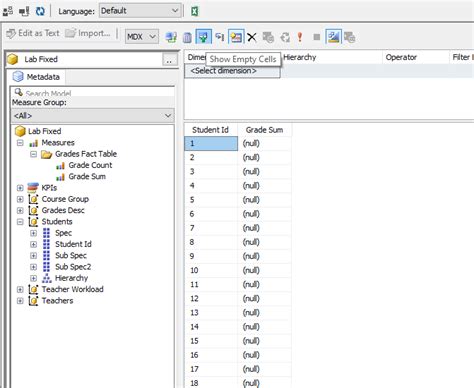Collapse the Grades Fact Table folder

click(x=33, y=154)
